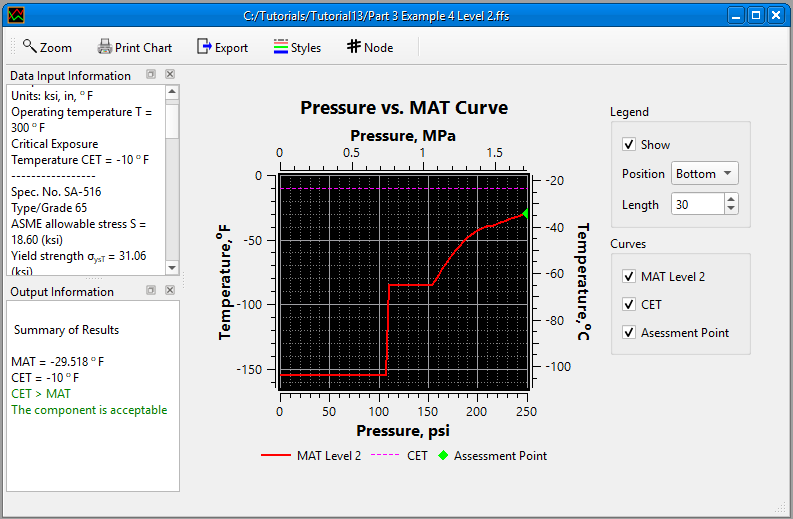Close the Data Input Information panel
The width and height of the screenshot is (793, 519).
coord(170,75)
